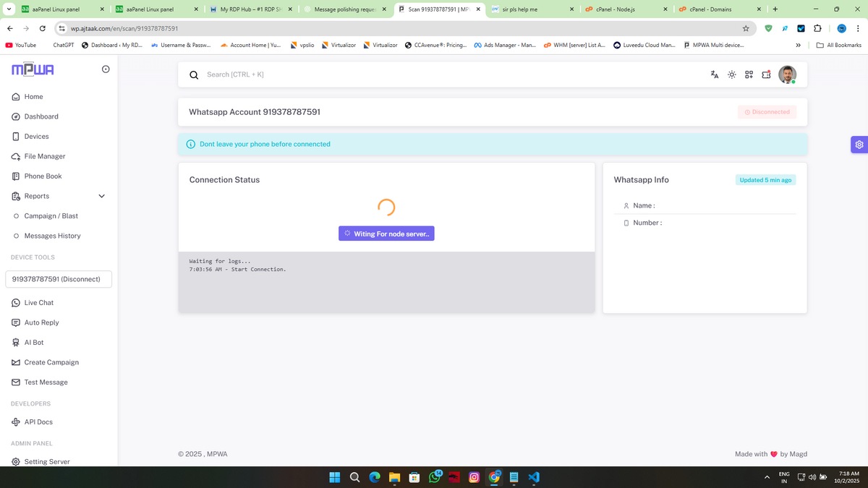Click the Waiting For node server button
Viewport: 868px width, 488px height.
[x=386, y=234]
